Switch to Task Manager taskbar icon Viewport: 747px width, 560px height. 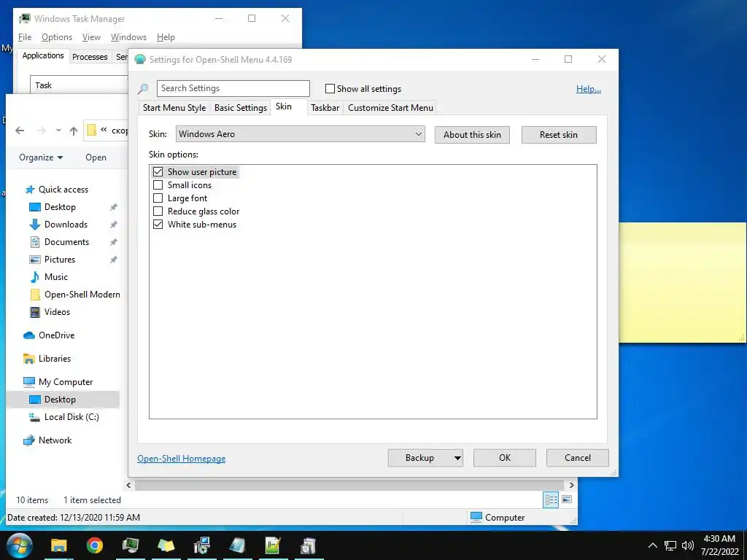(131, 545)
